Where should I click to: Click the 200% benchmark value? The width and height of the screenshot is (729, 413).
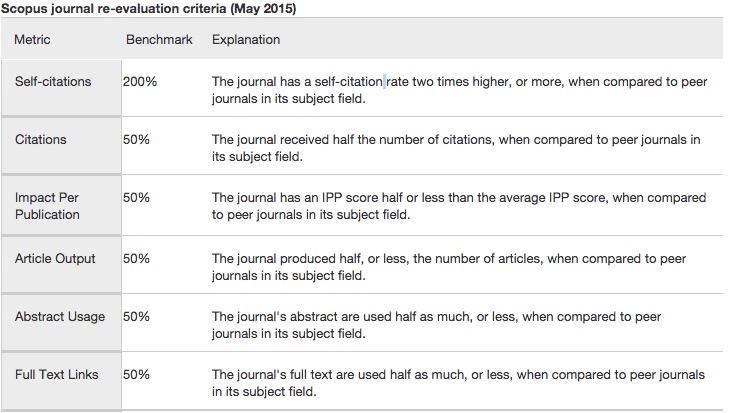pos(138,81)
